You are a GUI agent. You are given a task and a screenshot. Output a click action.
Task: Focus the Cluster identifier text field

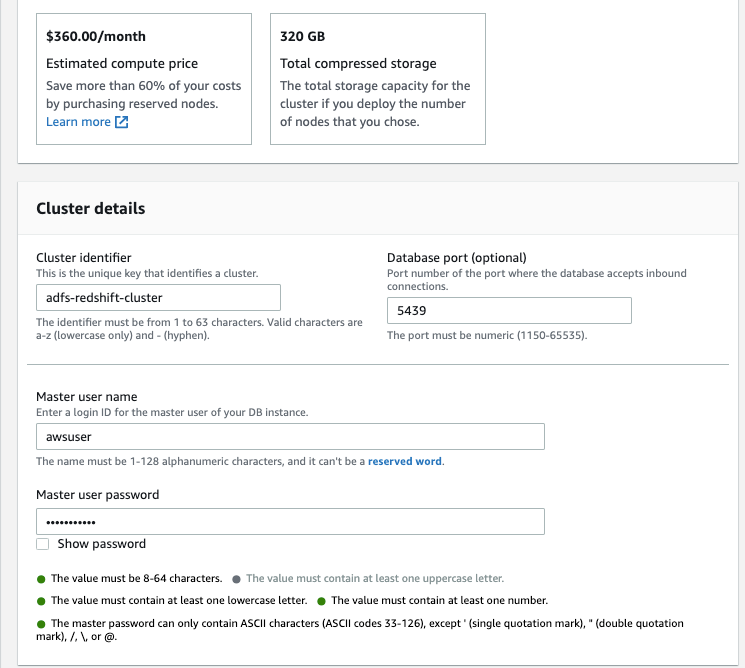click(x=158, y=298)
